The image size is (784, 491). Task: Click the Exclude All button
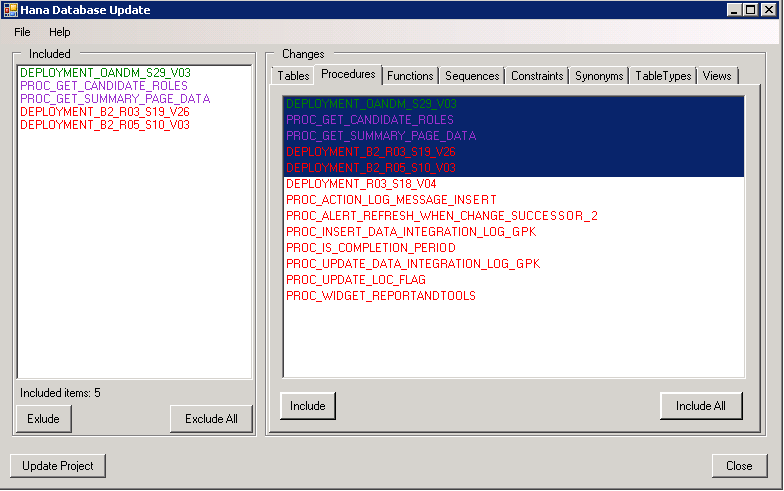click(x=211, y=419)
